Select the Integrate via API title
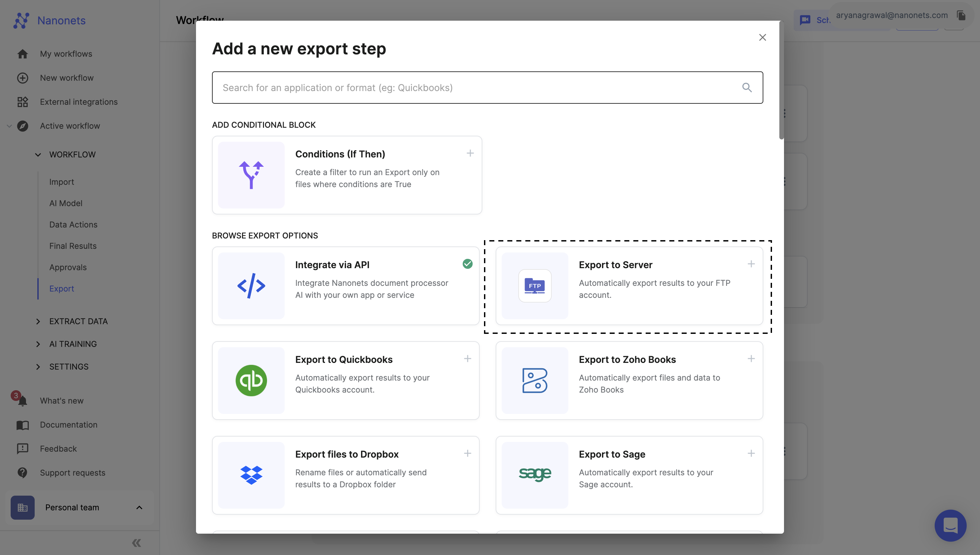Viewport: 980px width, 555px height. click(x=332, y=265)
